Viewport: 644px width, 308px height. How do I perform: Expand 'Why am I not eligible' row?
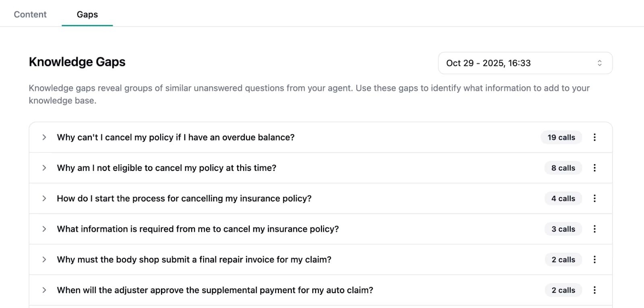click(44, 168)
